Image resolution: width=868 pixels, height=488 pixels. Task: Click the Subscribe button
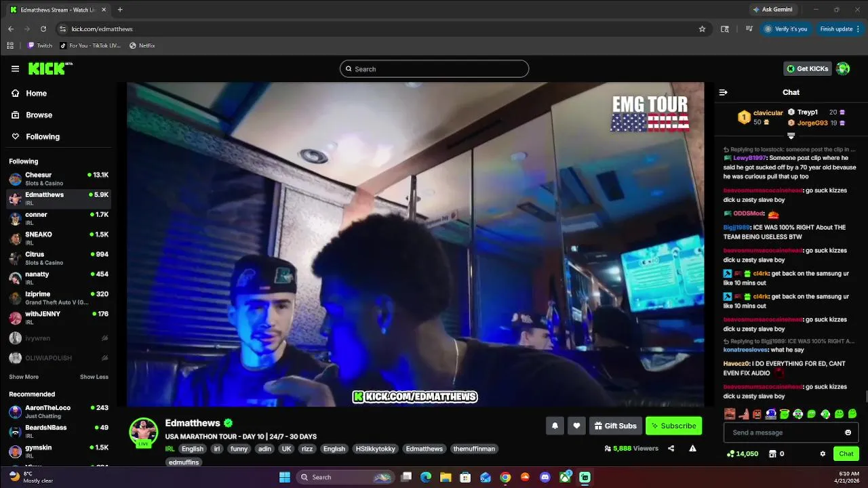click(673, 426)
